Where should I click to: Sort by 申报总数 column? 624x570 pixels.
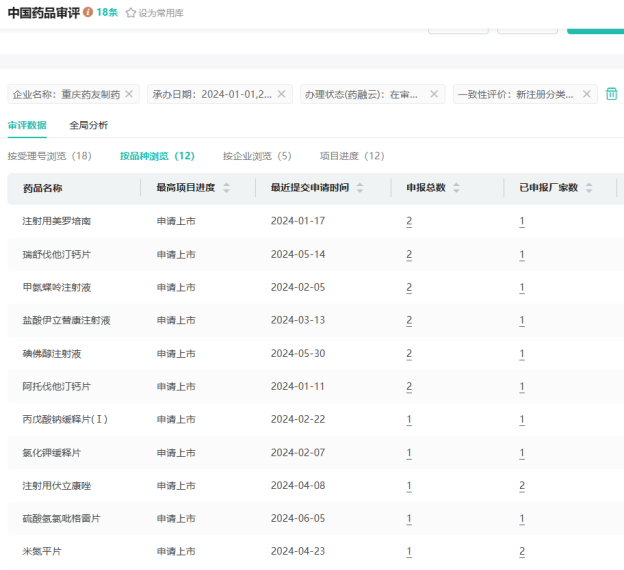click(456, 188)
